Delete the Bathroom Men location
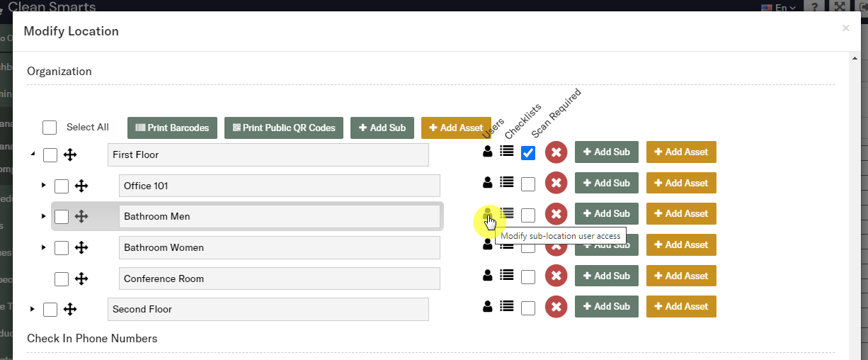This screenshot has height=360, width=868. coord(556,213)
